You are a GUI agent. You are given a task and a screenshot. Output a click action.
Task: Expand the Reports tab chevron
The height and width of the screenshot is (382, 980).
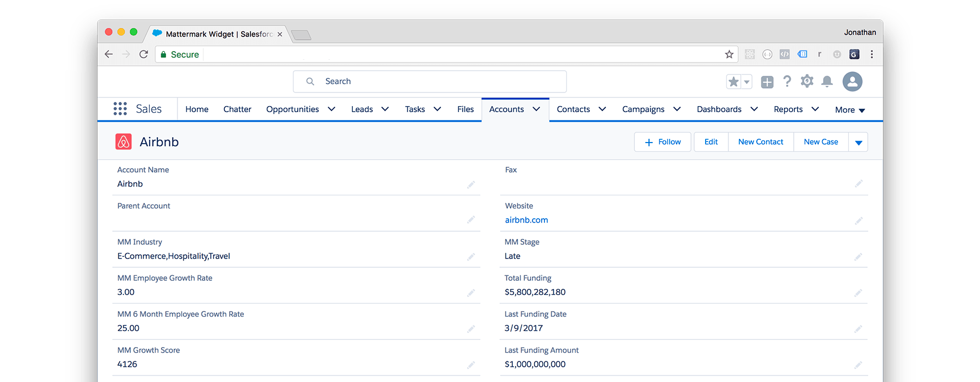point(815,109)
